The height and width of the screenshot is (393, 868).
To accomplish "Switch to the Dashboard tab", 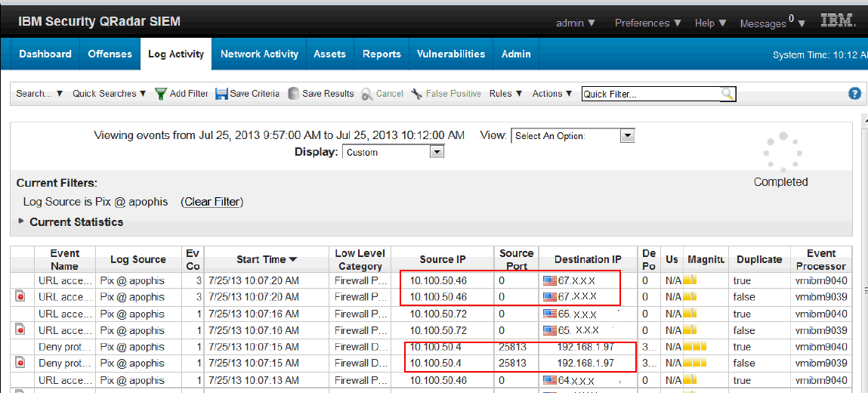I will tap(45, 54).
